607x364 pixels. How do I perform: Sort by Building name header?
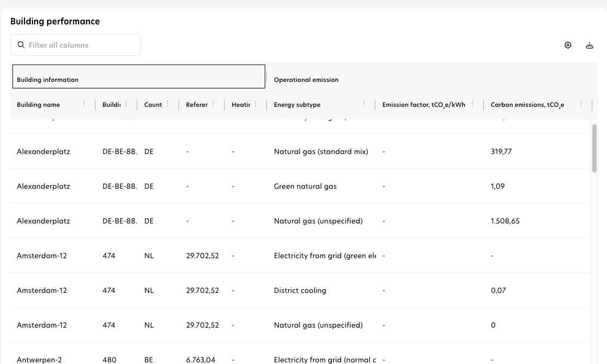coord(39,105)
